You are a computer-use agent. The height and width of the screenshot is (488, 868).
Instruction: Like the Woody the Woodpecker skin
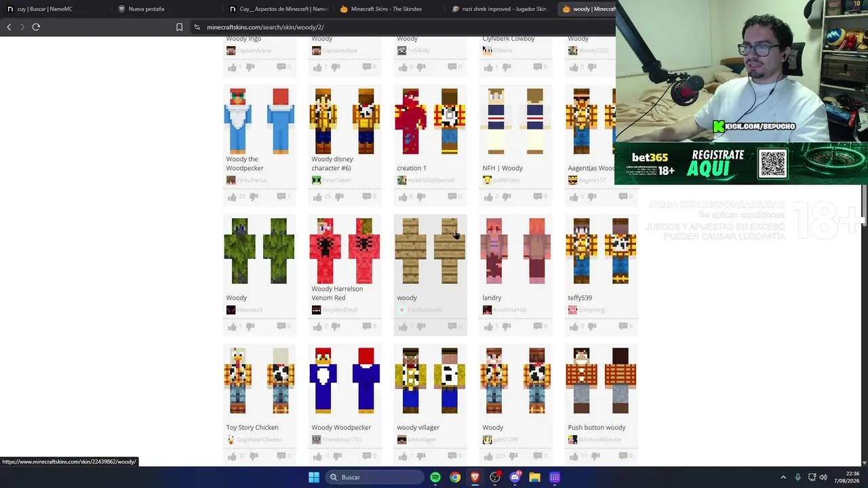tap(232, 197)
